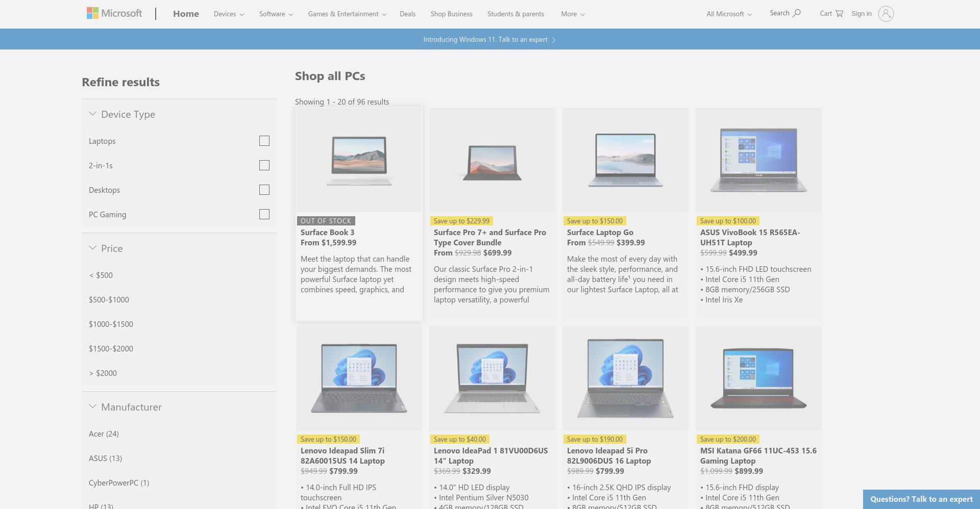
Task: Click the Surface Laptop Go title
Action: tap(600, 233)
